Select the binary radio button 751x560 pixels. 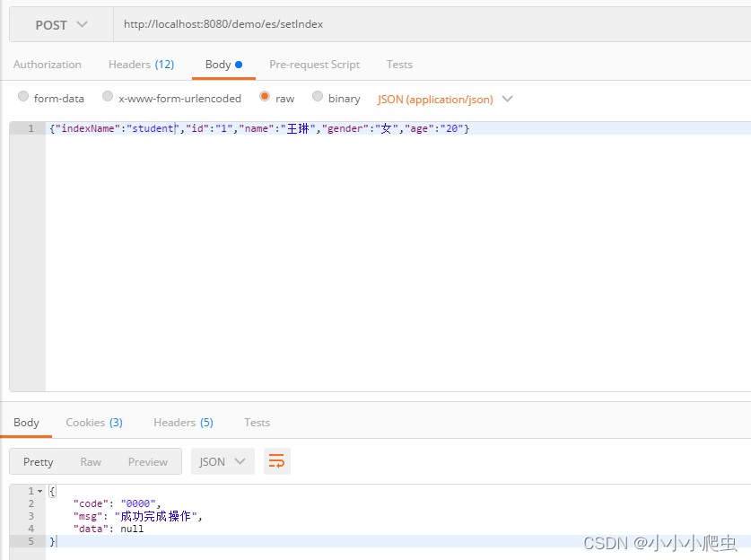[318, 96]
